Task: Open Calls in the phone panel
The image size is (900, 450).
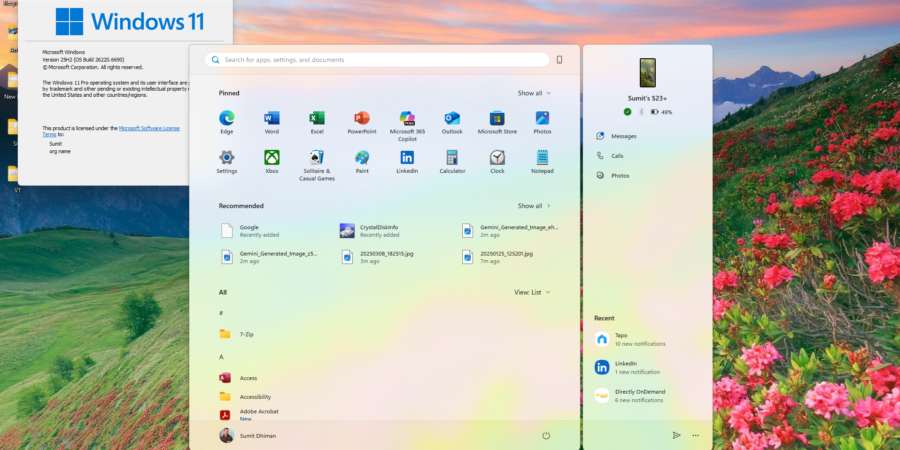Action: coord(610,156)
